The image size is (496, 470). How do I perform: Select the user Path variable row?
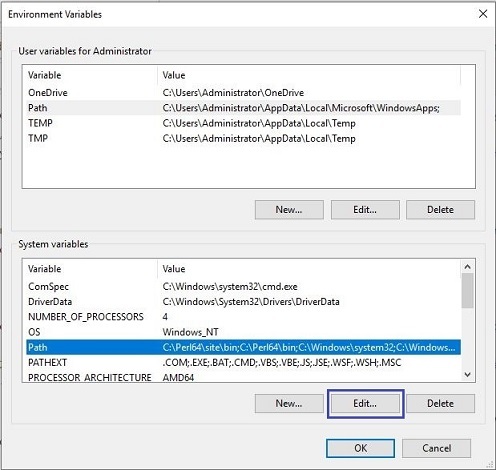coord(243,108)
